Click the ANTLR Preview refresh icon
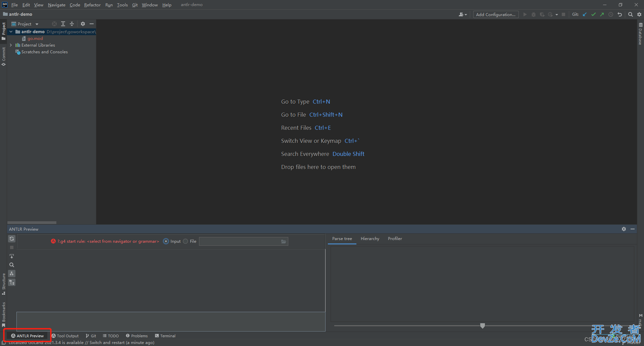 tap(12, 239)
